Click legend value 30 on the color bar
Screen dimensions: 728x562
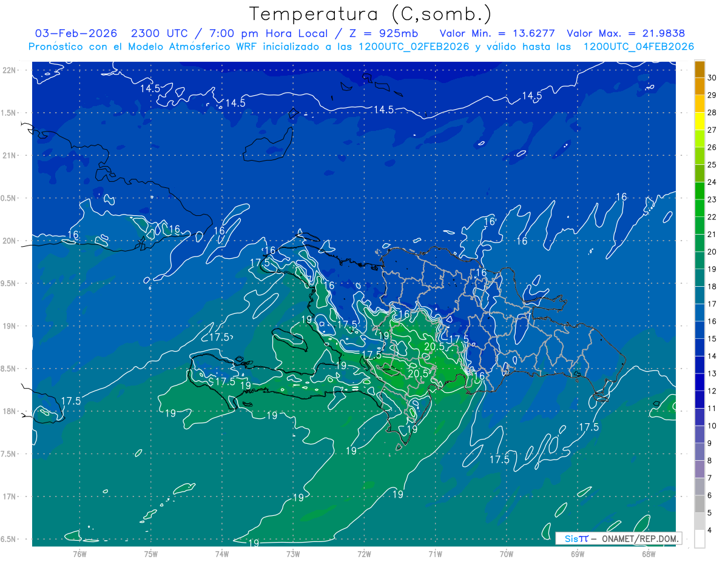point(712,78)
